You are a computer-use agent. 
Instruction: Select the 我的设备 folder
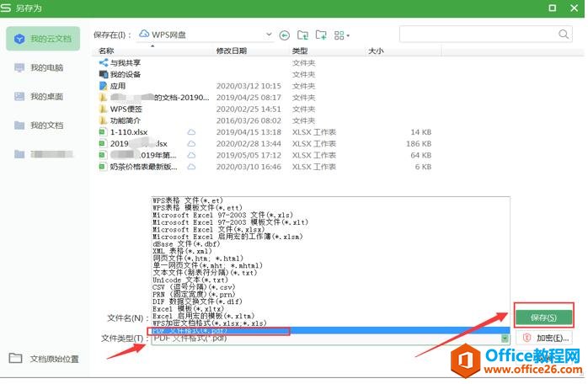(x=126, y=75)
